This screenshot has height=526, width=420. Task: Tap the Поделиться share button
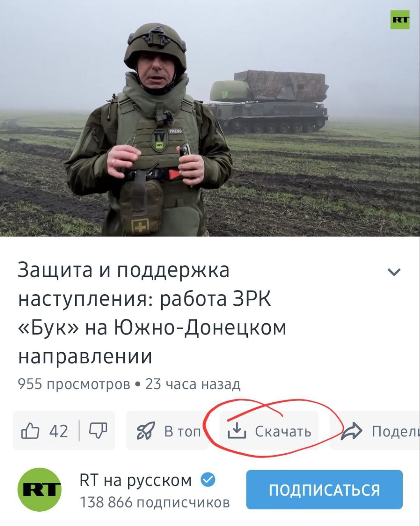coord(375,431)
